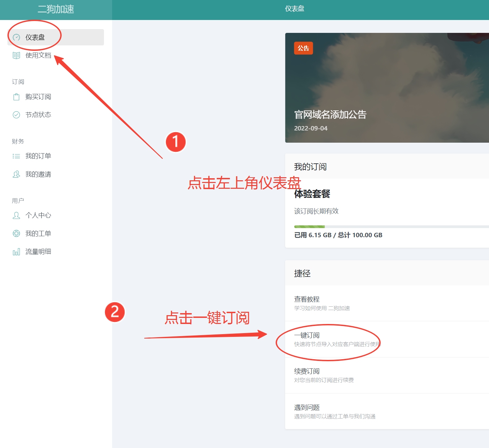The image size is (489, 448).
Task: Click the book icon beside 使用文档
Action: (x=16, y=55)
